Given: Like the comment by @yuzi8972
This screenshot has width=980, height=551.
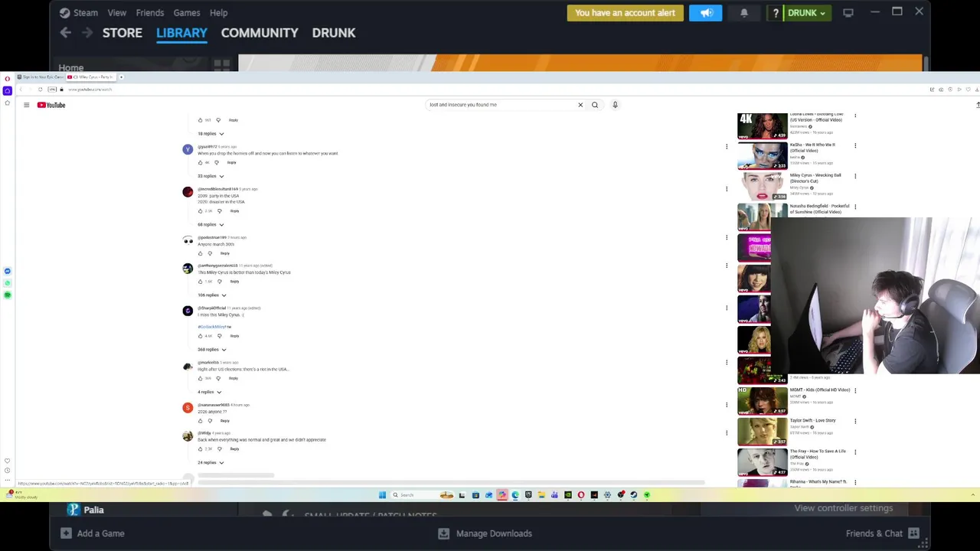Looking at the screenshot, I should [201, 162].
